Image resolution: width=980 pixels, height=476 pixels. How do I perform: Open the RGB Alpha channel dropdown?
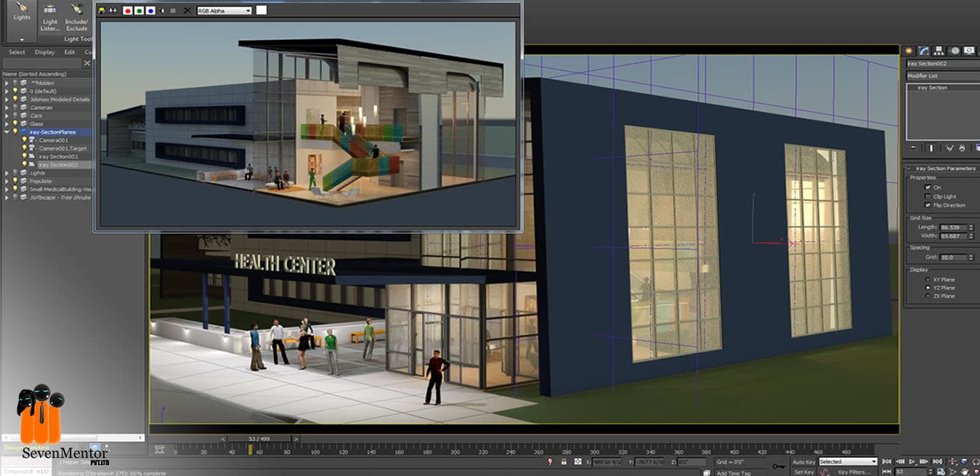click(x=224, y=11)
